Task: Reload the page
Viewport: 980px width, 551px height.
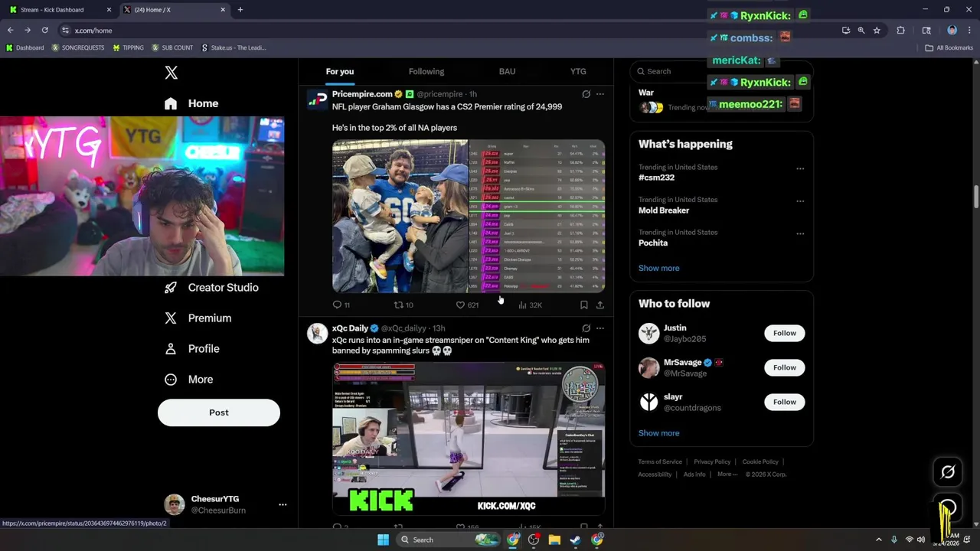Action: pos(45,31)
